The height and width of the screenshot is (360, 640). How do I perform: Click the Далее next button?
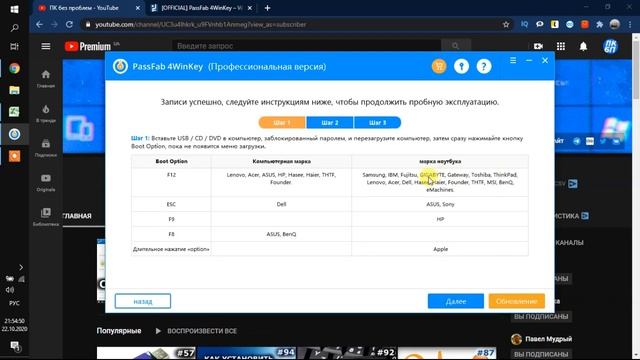[x=456, y=301]
